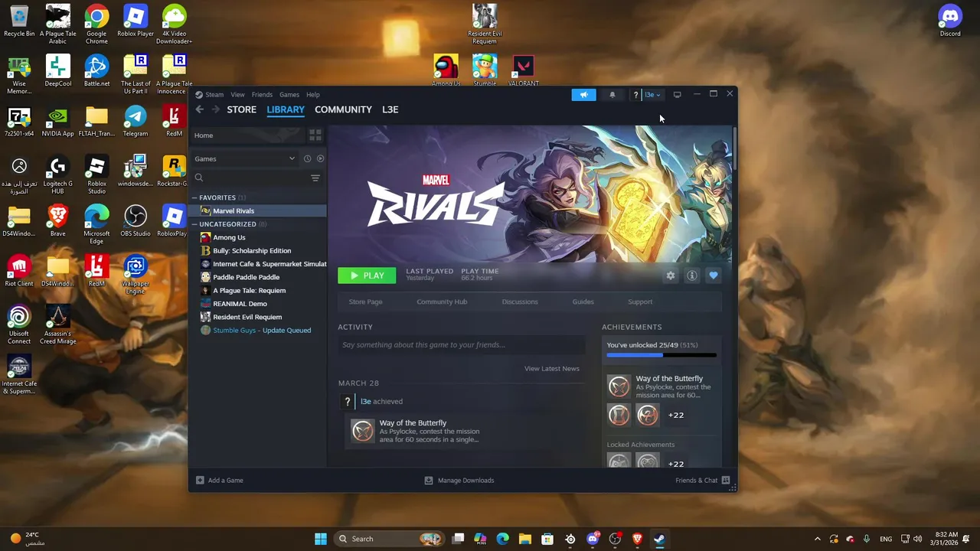Click Steam icon in the taskbar
The image size is (980, 551).
coord(659,539)
